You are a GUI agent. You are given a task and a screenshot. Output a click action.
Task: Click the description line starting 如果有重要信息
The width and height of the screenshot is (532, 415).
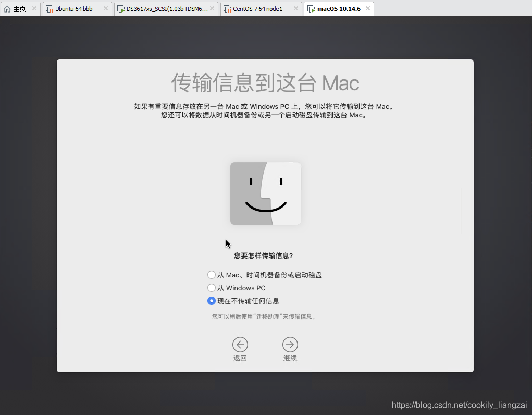[265, 107]
